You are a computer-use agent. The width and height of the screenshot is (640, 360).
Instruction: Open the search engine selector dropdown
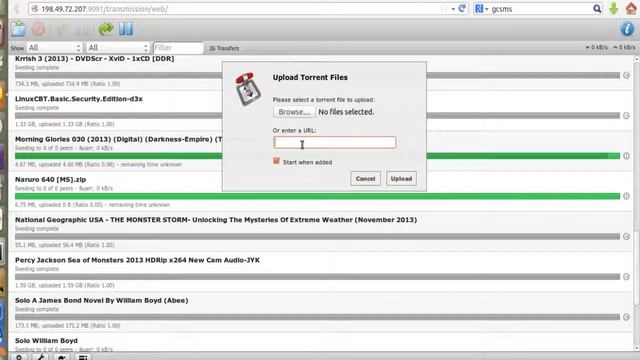pyautogui.click(x=482, y=9)
